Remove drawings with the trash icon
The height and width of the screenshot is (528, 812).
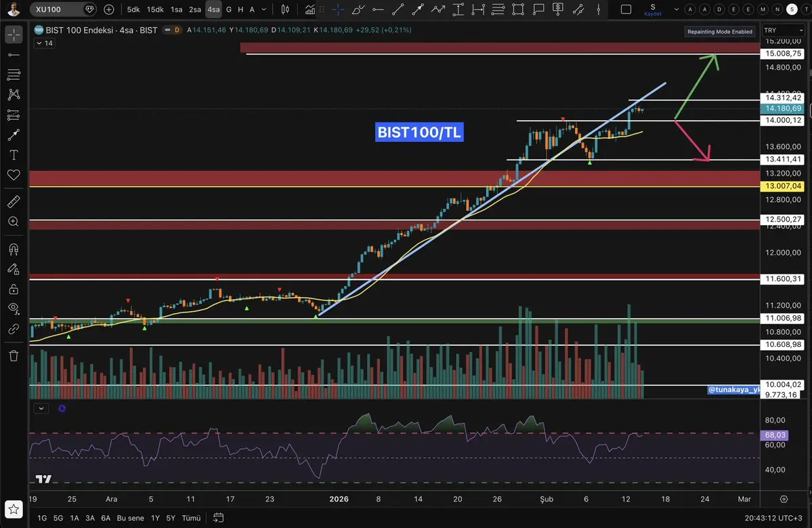click(14, 356)
